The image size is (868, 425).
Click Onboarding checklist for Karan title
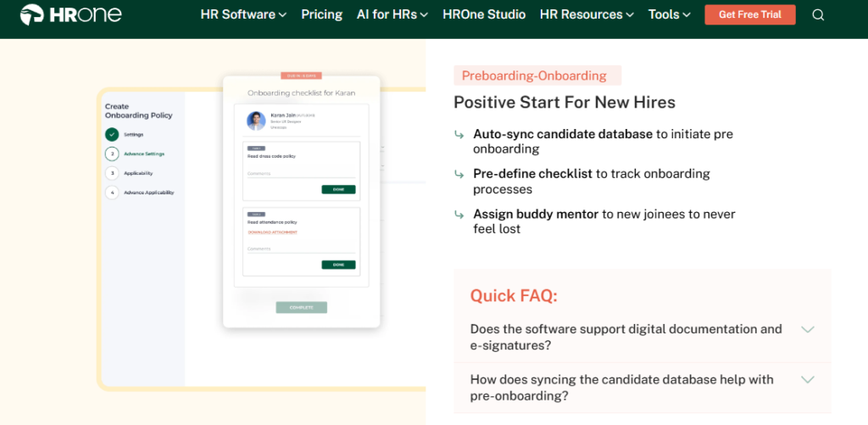click(301, 93)
